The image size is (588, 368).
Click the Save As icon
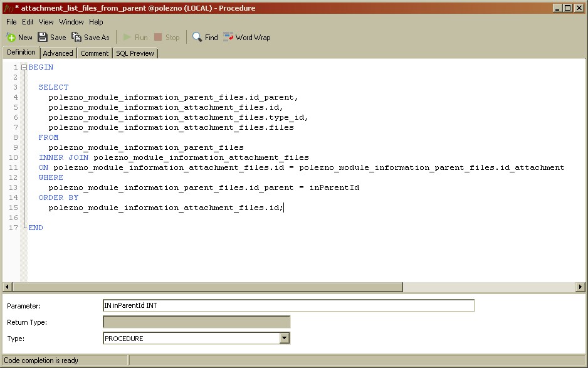(76, 37)
